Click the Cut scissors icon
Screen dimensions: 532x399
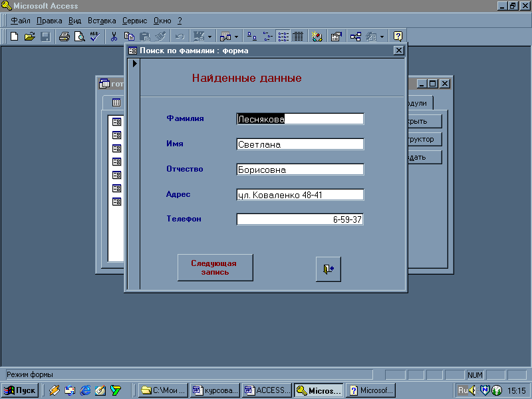114,37
